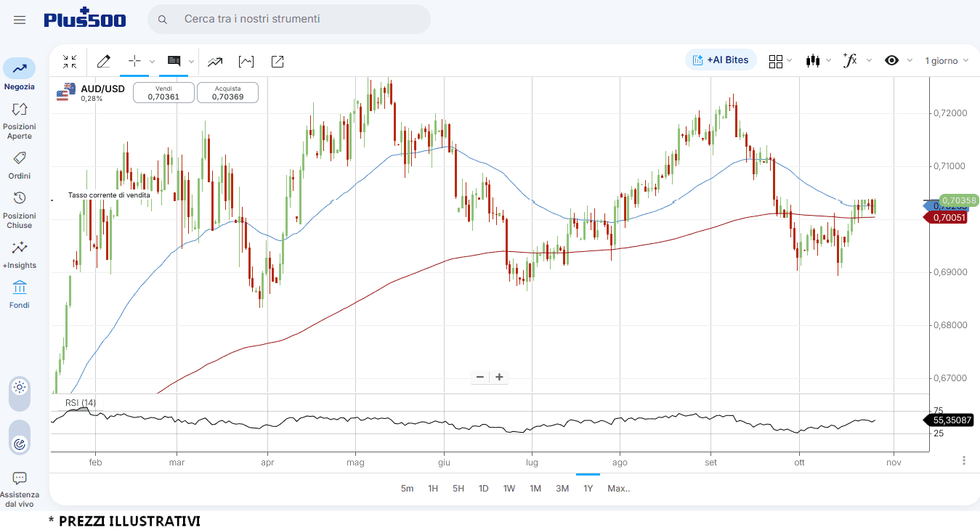
Task: Click the green 0,70358 price label
Action: tap(959, 200)
